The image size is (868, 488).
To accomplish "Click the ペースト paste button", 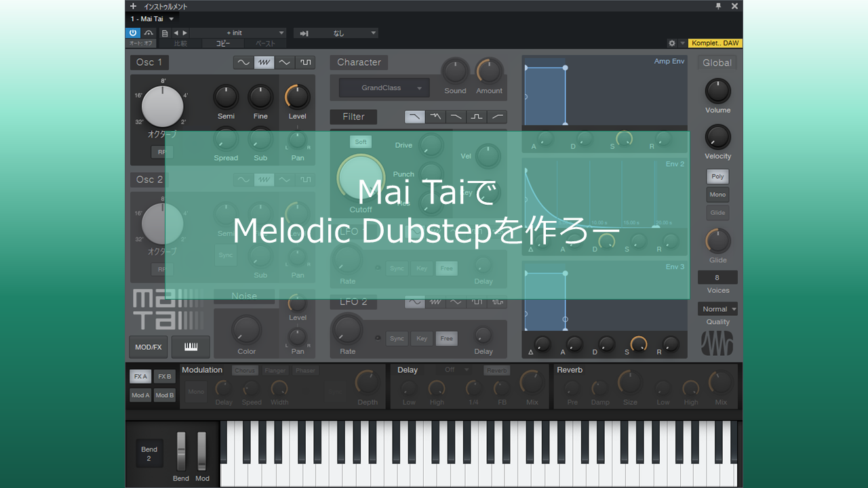I will tap(265, 43).
